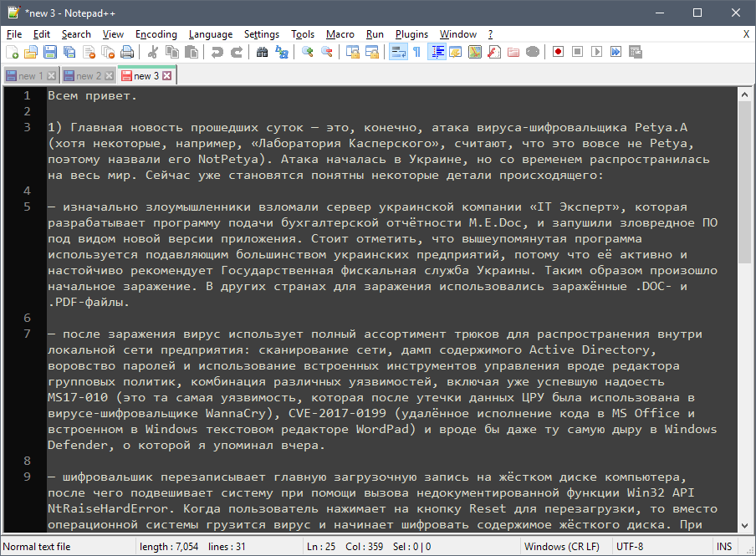
Task: Toggle the indent guide toolbar button
Action: [437, 52]
